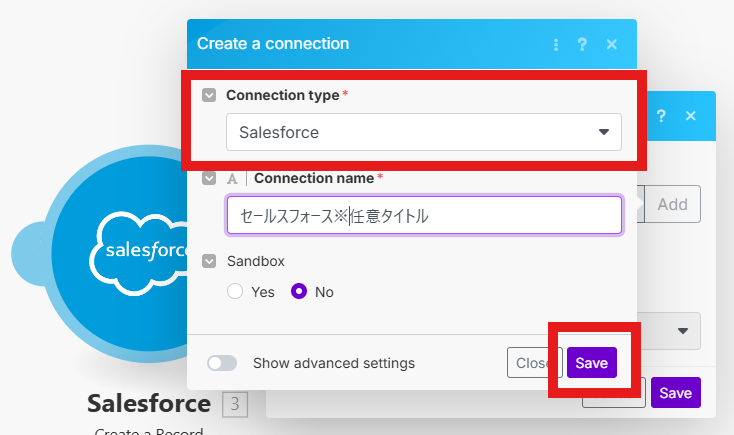Screen dimensions: 734x435
Task: Select No for Sandbox
Action: point(299,291)
